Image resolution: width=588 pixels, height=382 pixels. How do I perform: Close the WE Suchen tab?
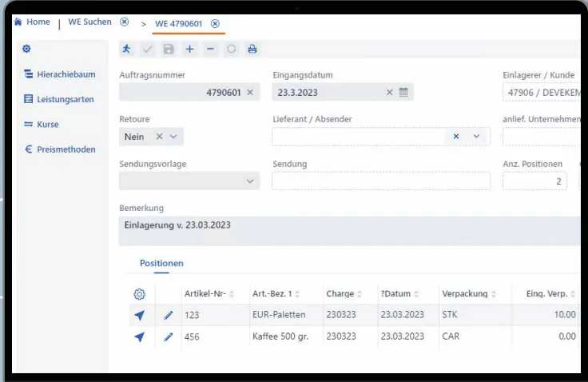click(x=124, y=22)
